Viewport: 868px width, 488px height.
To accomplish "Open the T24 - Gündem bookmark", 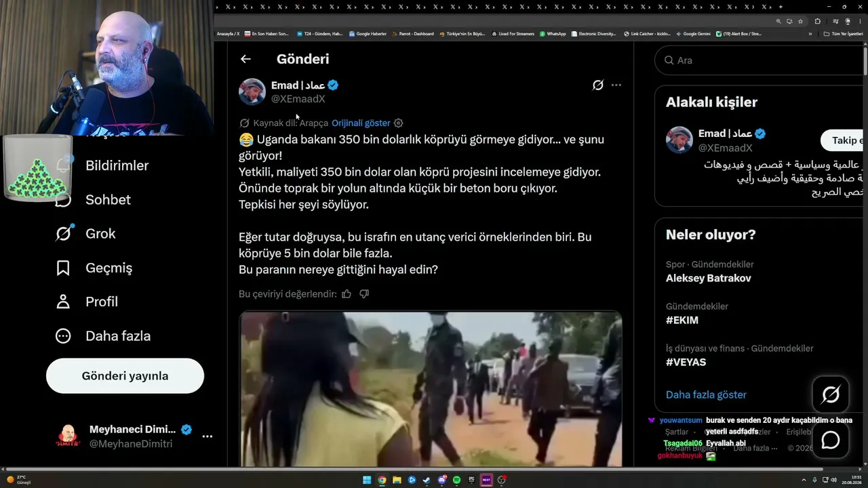I will pyautogui.click(x=320, y=34).
